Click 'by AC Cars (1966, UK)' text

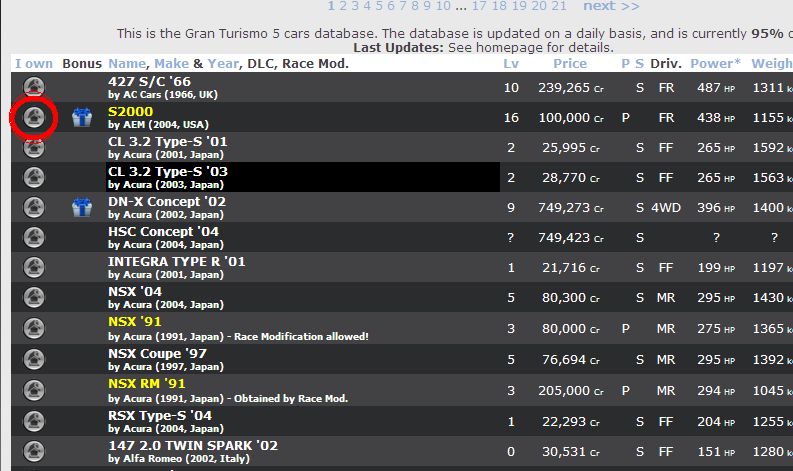[x=163, y=95]
